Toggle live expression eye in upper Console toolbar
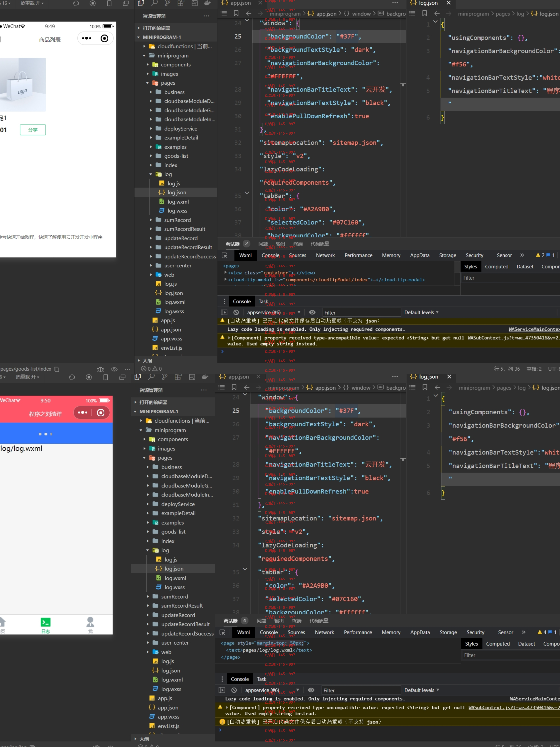The image size is (560, 747). 312,312
